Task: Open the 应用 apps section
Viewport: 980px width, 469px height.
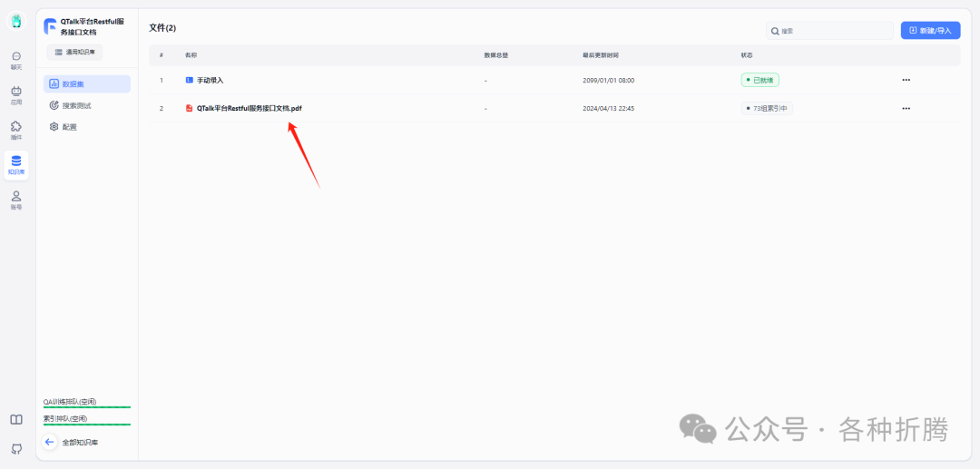Action: (16, 95)
